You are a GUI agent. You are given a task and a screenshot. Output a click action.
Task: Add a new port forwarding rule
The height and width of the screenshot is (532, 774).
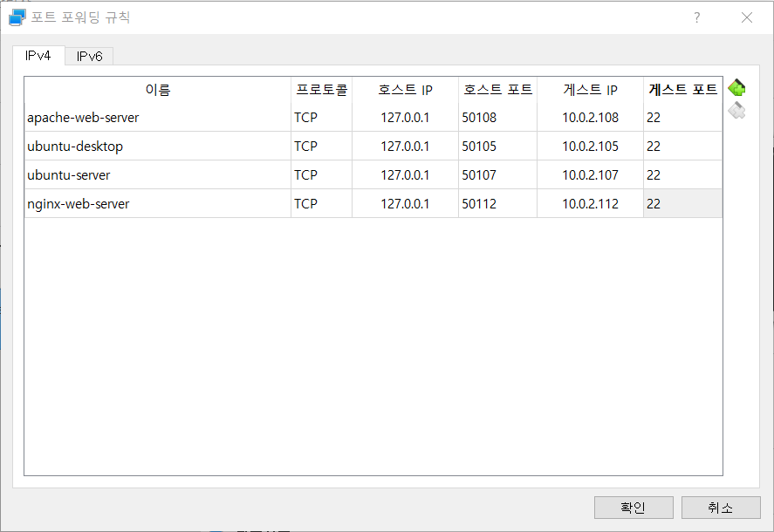pos(736,88)
